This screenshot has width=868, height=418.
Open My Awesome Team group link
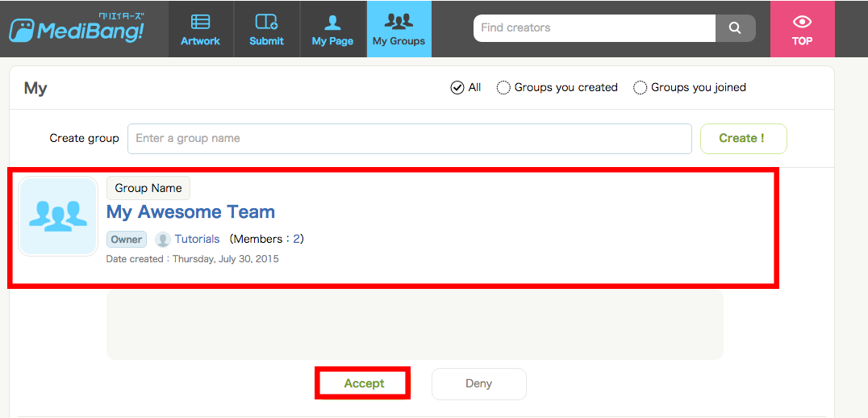(190, 212)
